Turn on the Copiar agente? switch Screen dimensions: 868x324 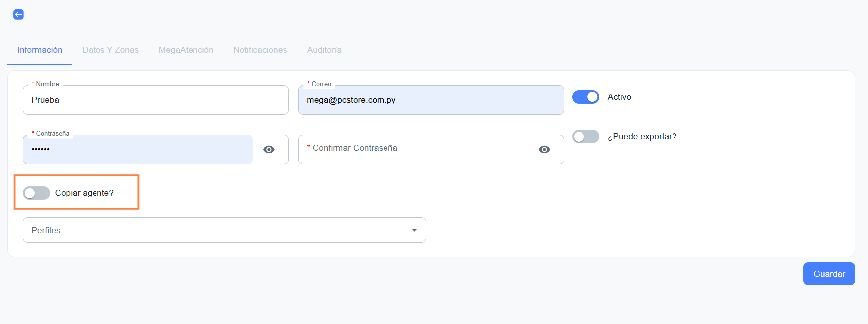pos(37,193)
